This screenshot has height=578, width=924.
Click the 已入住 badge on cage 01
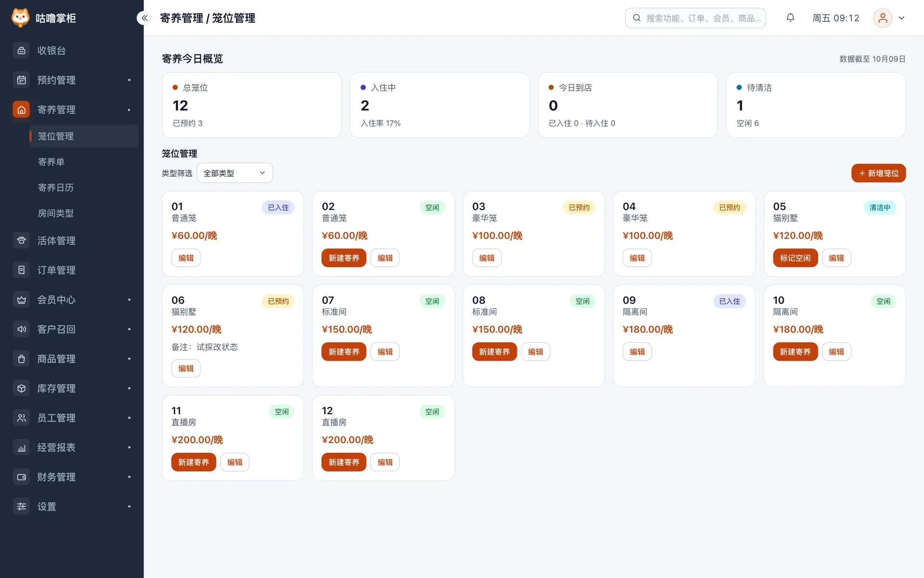click(278, 208)
